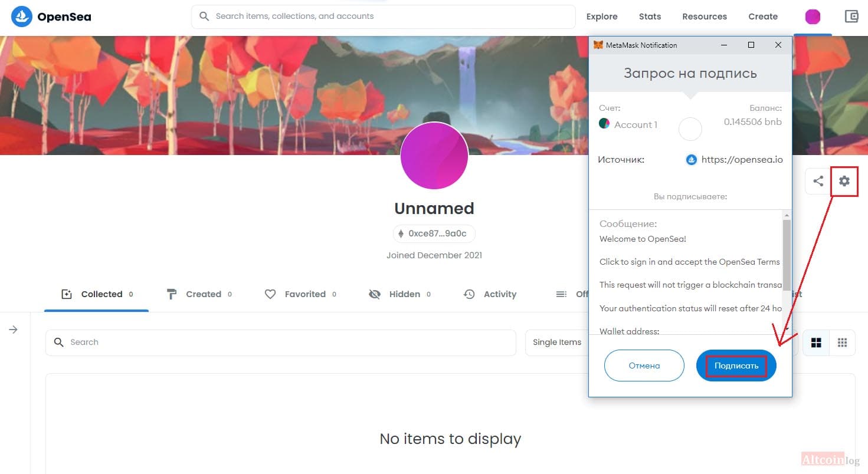This screenshot has width=868, height=474.
Task: Click the https://opensea.io source text
Action: 742,159
